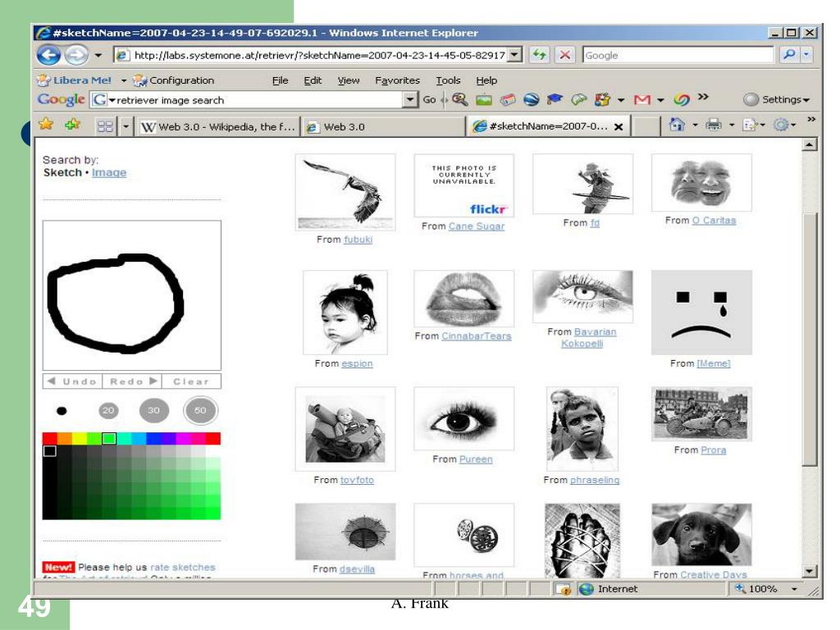Click Google toolbar Settings button
840x630 pixels.
(x=776, y=99)
